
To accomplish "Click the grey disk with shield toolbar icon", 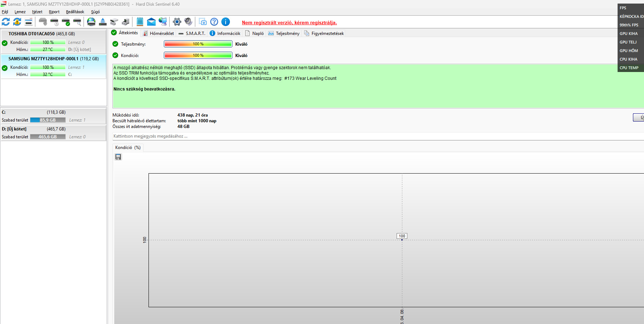I will coord(43,22).
